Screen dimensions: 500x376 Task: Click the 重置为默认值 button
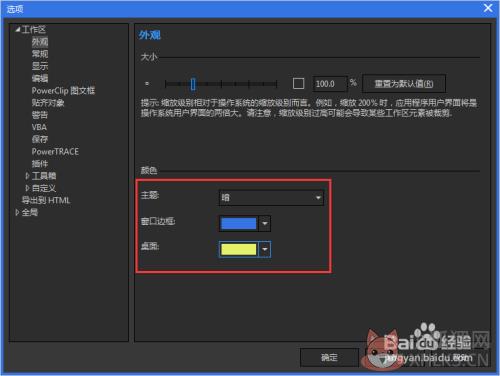(x=404, y=84)
